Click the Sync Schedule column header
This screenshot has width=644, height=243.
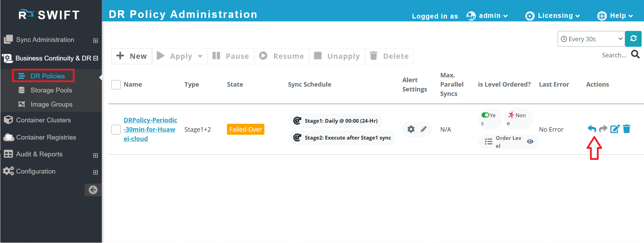tap(309, 84)
